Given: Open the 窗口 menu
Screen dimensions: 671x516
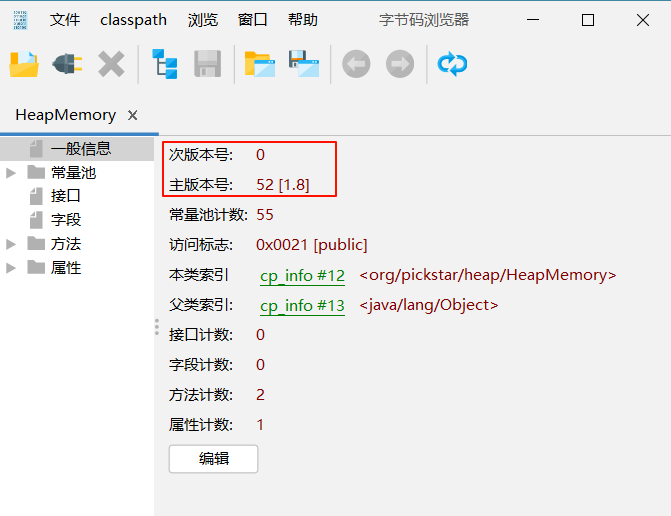Looking at the screenshot, I should click(252, 20).
